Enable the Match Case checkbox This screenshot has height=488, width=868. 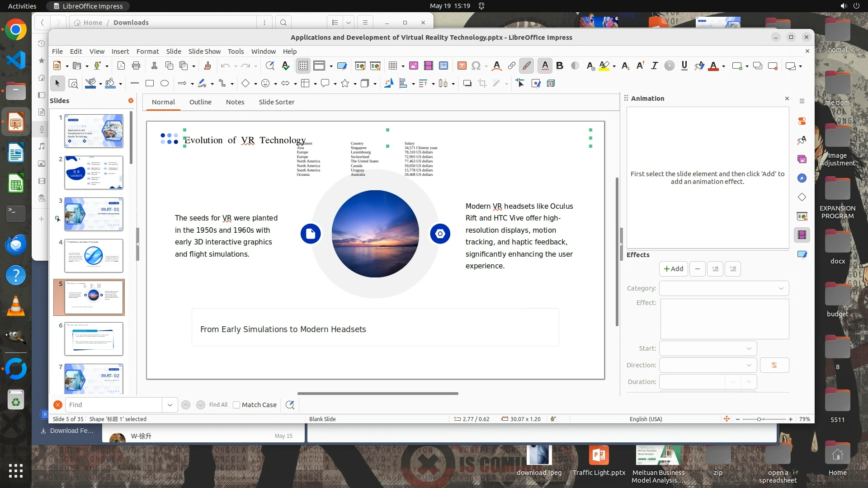pyautogui.click(x=236, y=405)
